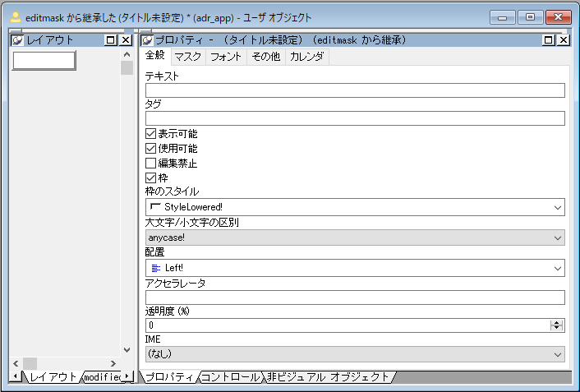Maximize the プロパティ pane

549,40
